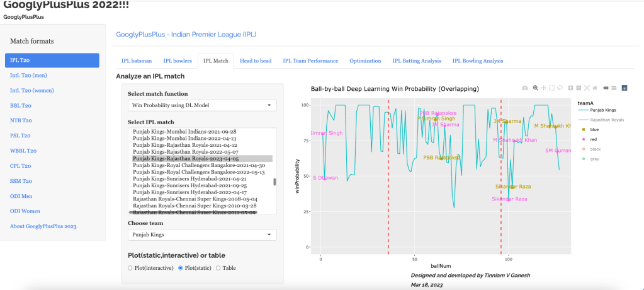This screenshot has height=290, width=644.
Task: Go to About GooglyPlusPlus 2023
Action: pyautogui.click(x=48, y=226)
